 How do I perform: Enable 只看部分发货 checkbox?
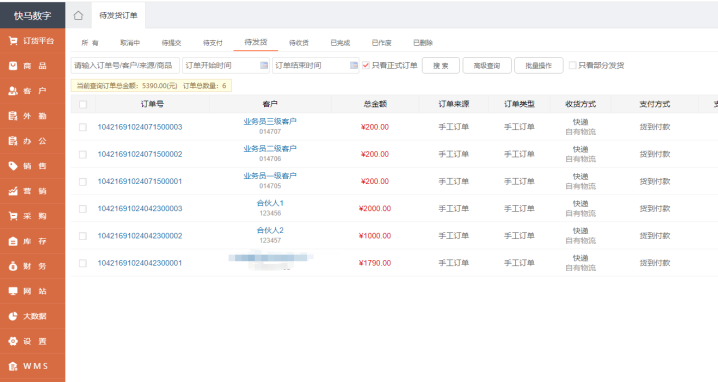coord(572,65)
